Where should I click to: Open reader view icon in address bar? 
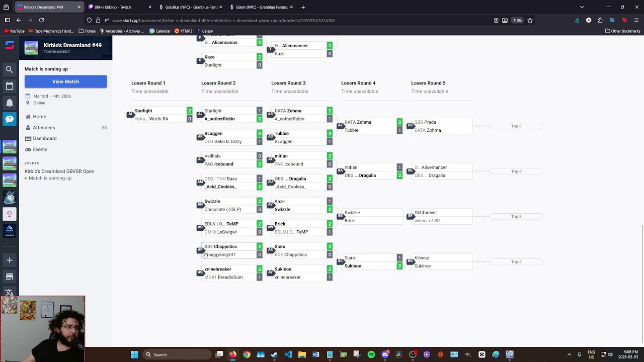tap(496, 20)
